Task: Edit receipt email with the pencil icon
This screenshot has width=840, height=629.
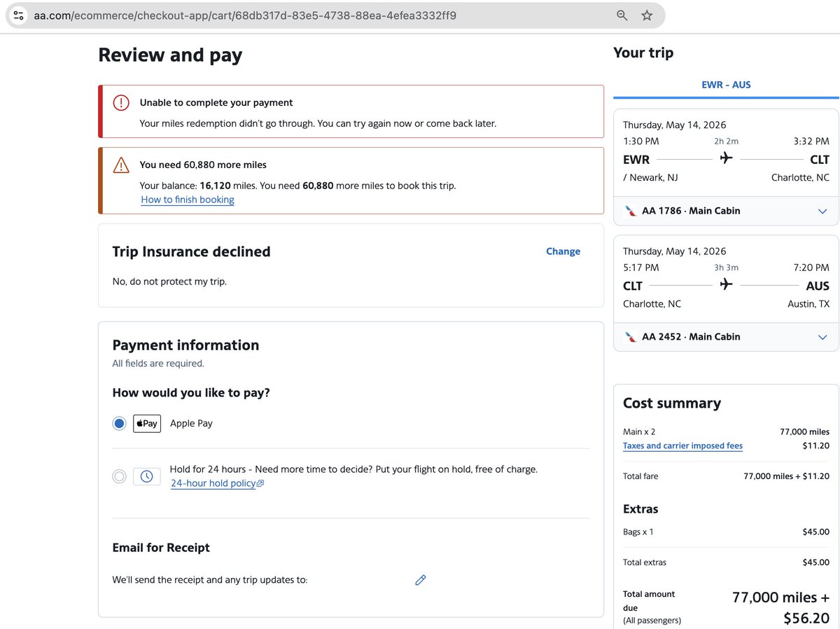Action: 421,580
